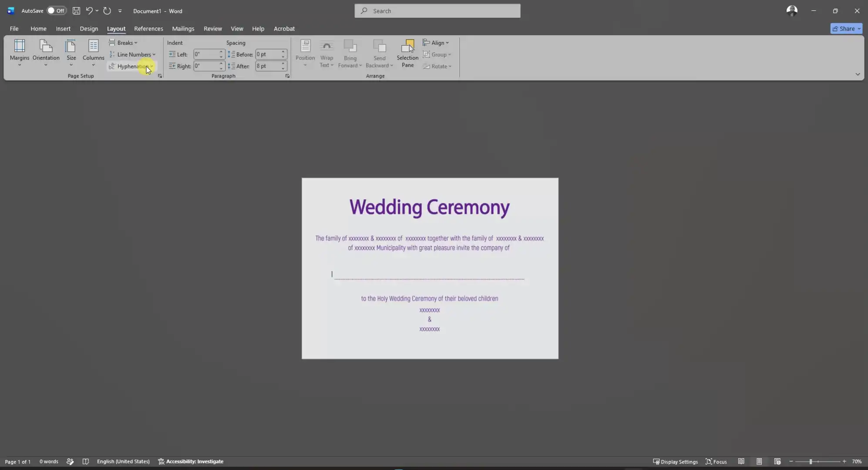868x470 pixels.
Task: Open the Position menu
Action: click(x=305, y=53)
